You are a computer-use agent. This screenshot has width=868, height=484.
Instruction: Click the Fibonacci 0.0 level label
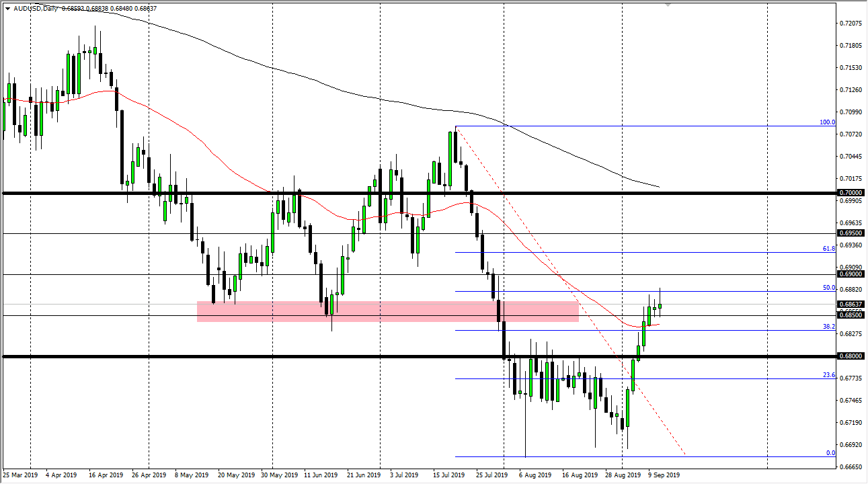(x=830, y=453)
